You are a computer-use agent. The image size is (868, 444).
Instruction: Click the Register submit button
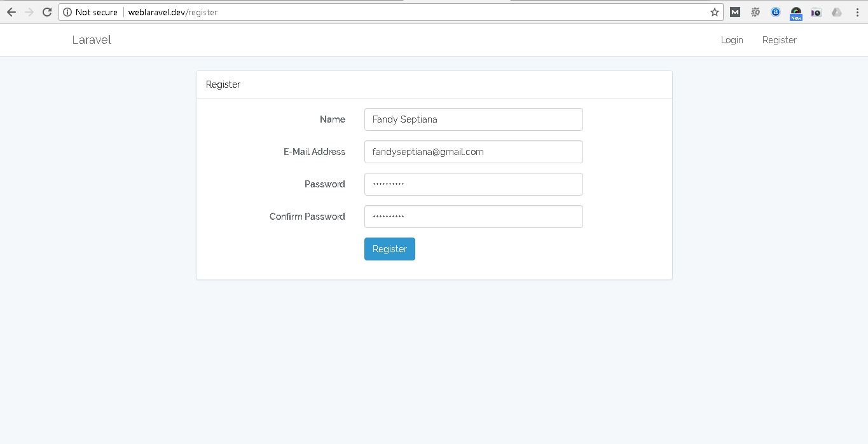point(389,248)
